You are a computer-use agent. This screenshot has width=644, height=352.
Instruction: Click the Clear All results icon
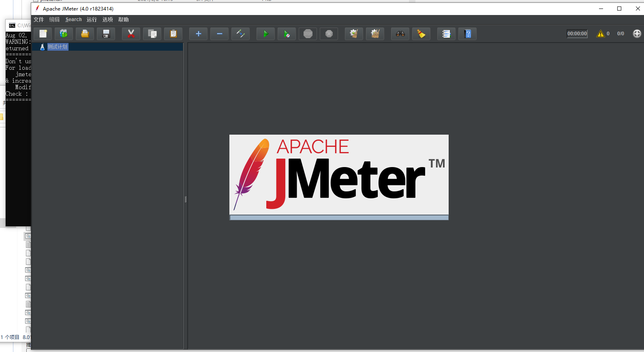[375, 34]
